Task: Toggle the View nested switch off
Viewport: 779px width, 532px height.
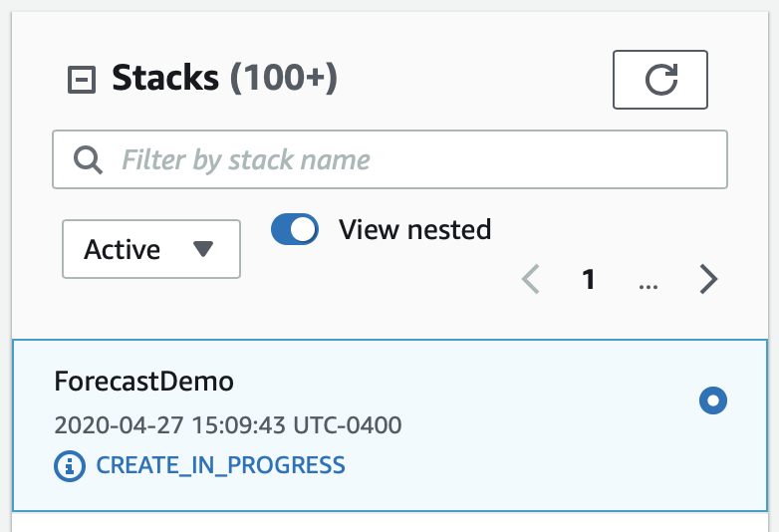Action: (295, 229)
